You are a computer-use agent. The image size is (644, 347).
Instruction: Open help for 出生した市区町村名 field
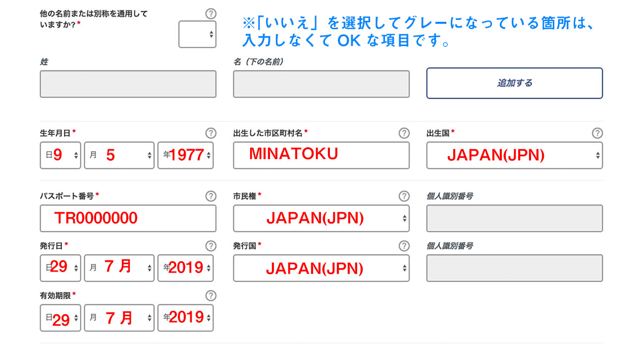coord(404,133)
